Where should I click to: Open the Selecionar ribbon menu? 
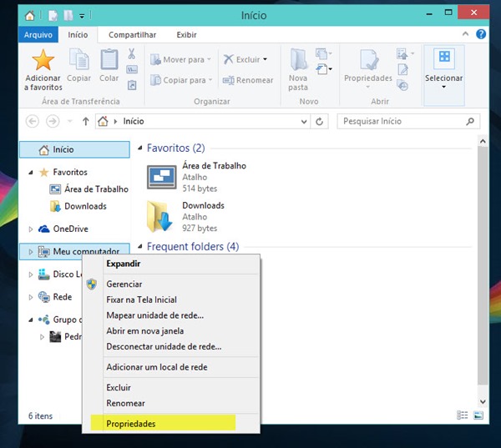click(x=444, y=76)
